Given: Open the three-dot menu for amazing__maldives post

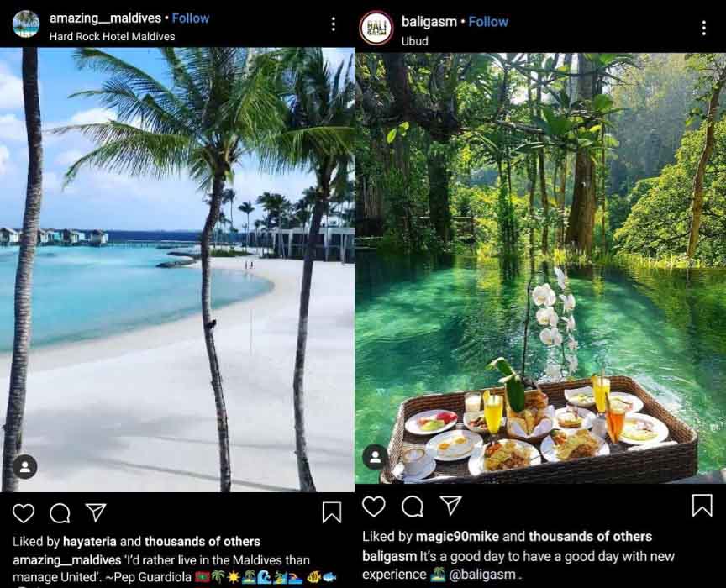Looking at the screenshot, I should click(334, 24).
